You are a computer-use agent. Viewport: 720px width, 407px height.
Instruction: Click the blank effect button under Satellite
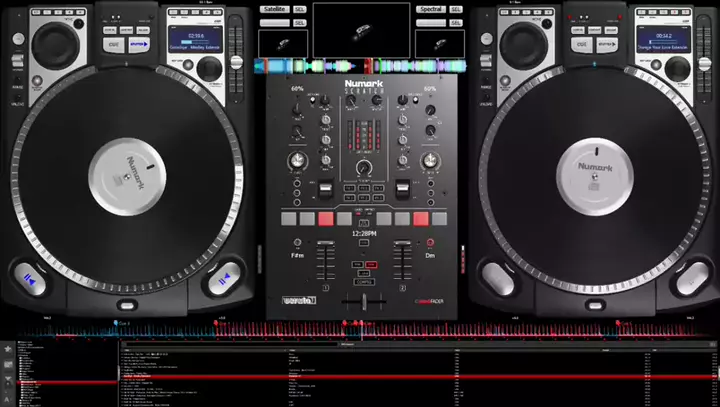[x=275, y=23]
